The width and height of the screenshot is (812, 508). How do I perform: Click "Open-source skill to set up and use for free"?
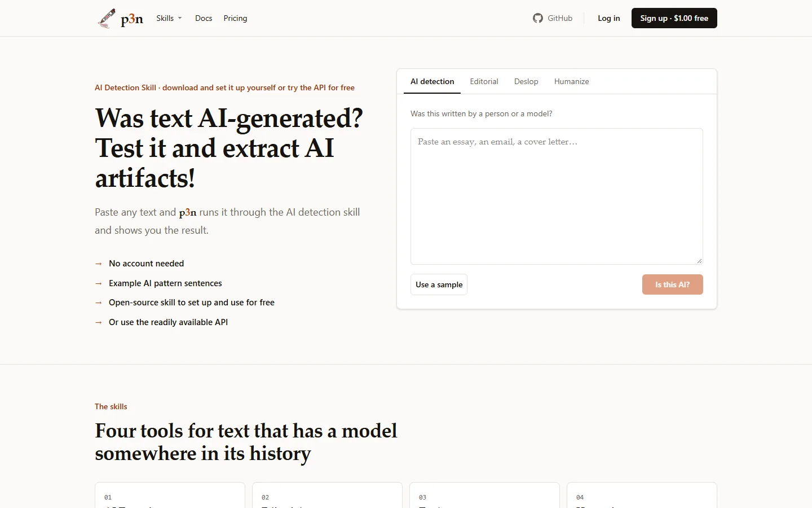192,303
